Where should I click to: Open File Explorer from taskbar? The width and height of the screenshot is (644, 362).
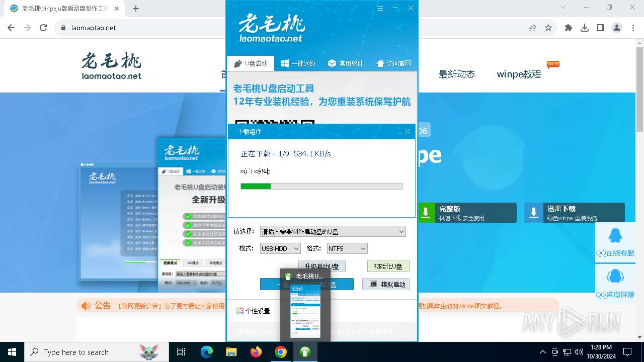coord(231,352)
